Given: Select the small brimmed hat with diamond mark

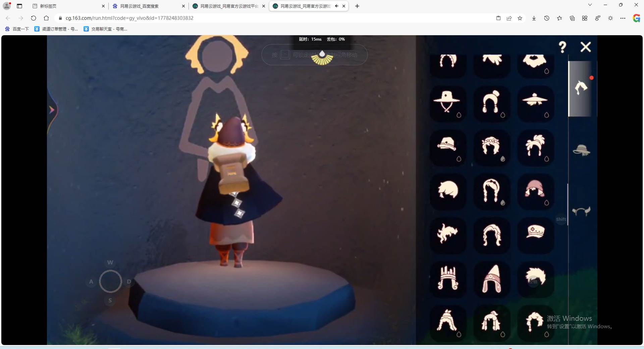Looking at the screenshot, I should pos(448,148).
